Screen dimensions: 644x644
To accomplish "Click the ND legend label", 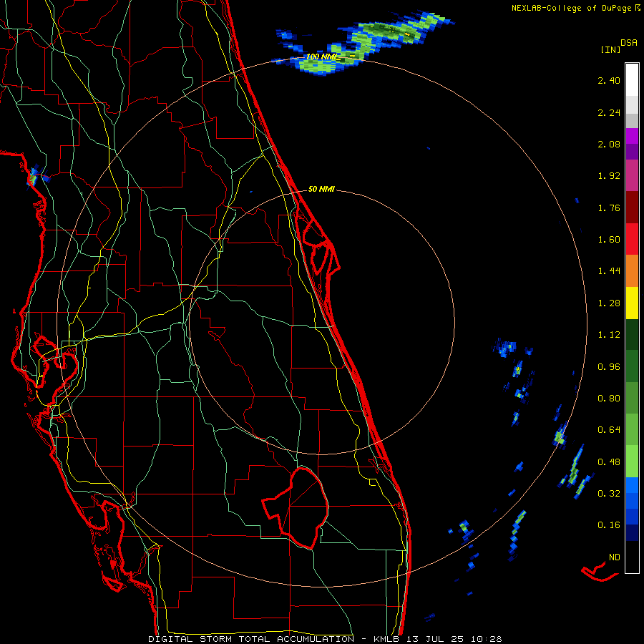I will [615, 557].
